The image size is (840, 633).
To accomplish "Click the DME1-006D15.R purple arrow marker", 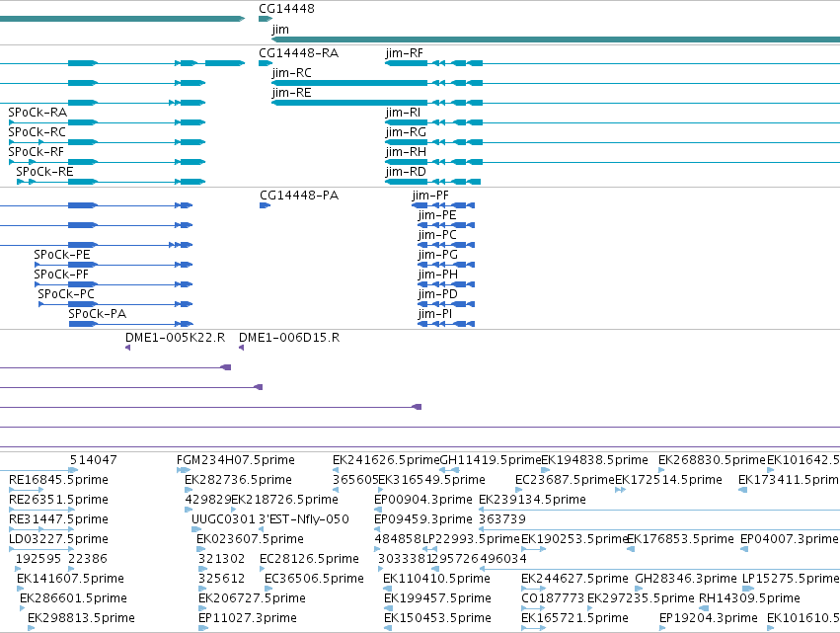I will tap(242, 348).
